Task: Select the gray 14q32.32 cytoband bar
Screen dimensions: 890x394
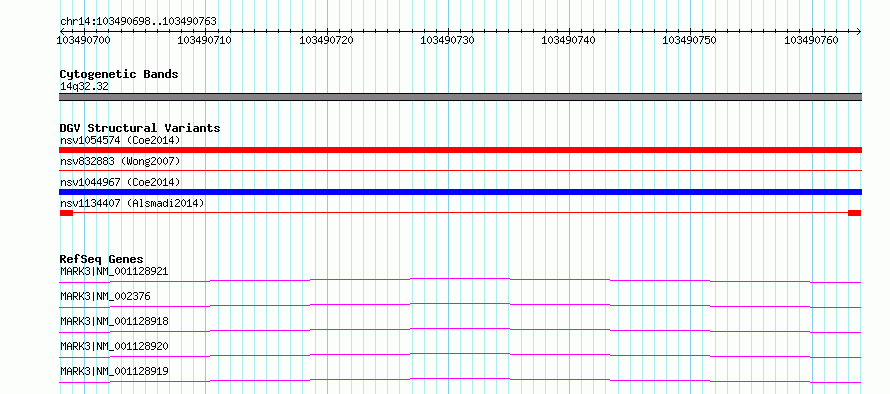Action: 460,97
